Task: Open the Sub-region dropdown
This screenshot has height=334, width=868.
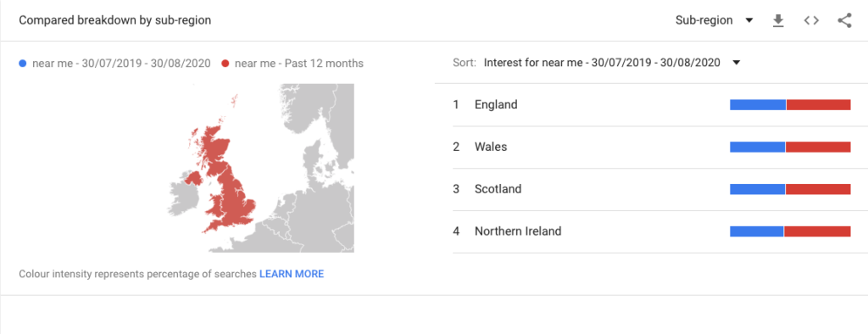Action: 714,20
